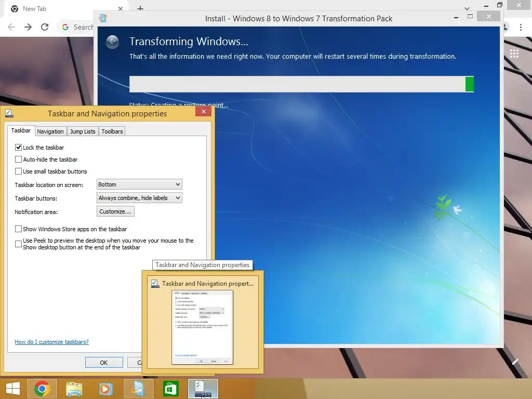Open the Transformation Pack installer taskbar icon

click(x=138, y=389)
